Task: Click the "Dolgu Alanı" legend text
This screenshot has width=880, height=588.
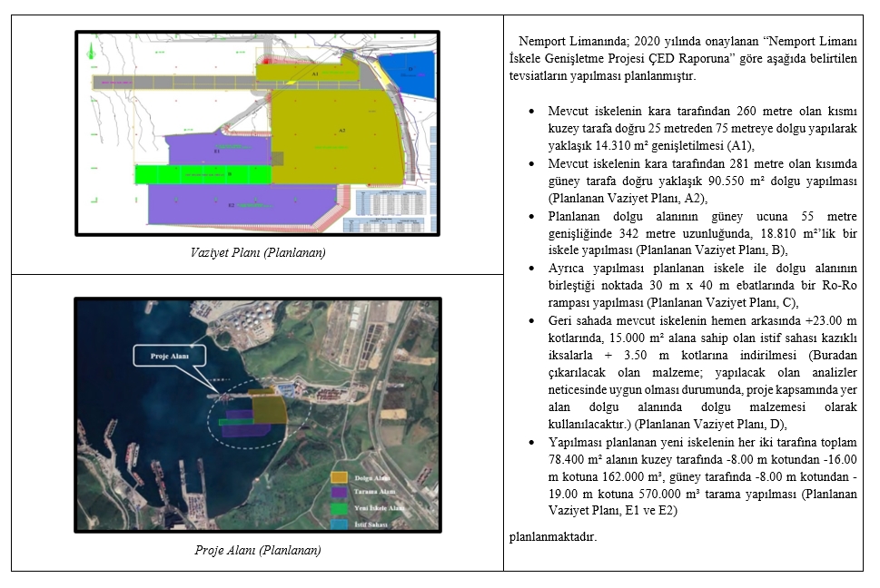Action: (371, 478)
